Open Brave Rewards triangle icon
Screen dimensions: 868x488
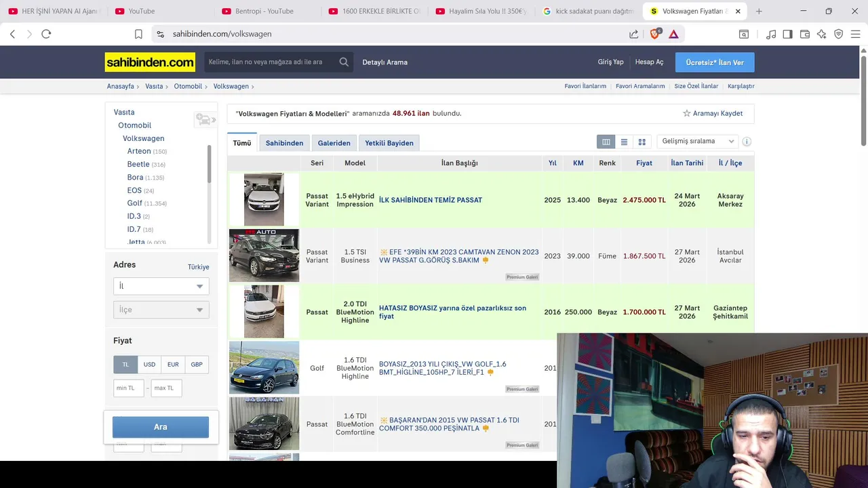[673, 34]
